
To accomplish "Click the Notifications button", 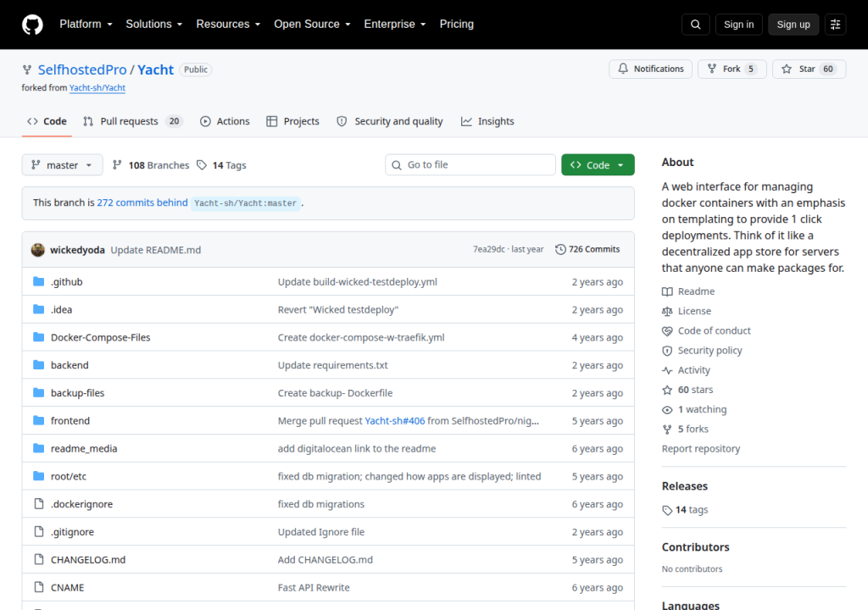I will coord(650,69).
